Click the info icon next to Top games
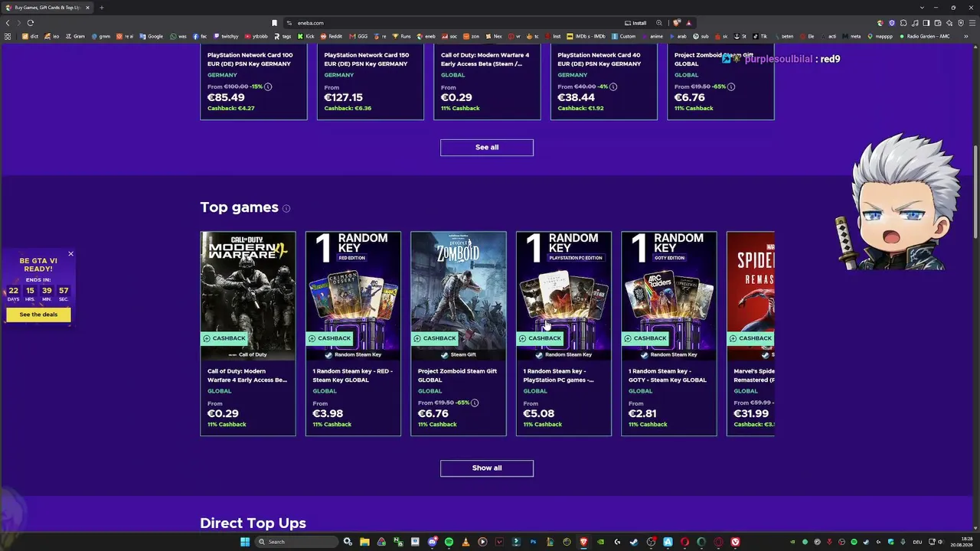The image size is (980, 551). [286, 208]
